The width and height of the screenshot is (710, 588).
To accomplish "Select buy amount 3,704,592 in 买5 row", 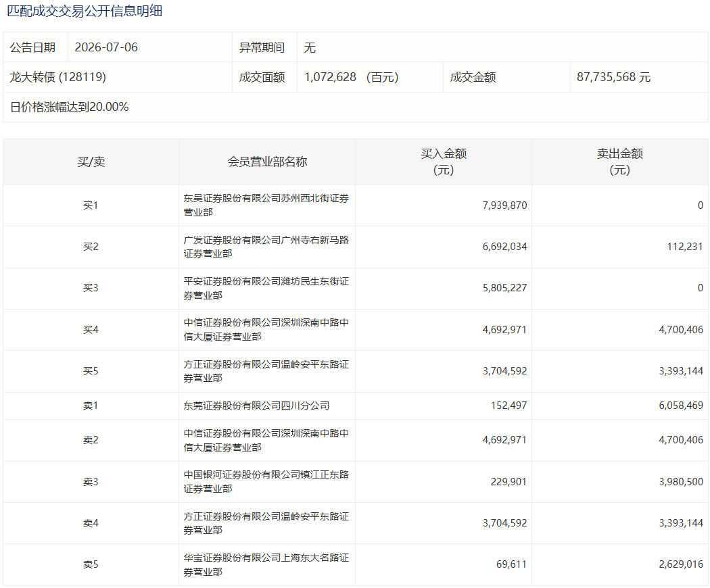I will [x=505, y=371].
